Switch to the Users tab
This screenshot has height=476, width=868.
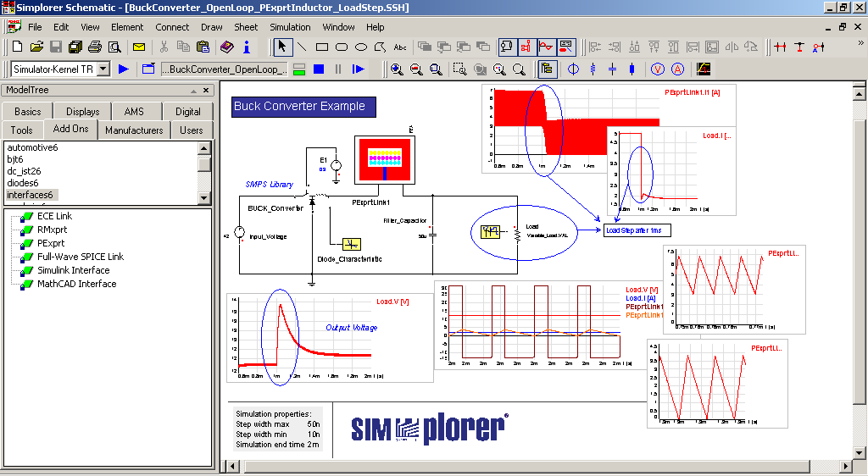point(191,130)
